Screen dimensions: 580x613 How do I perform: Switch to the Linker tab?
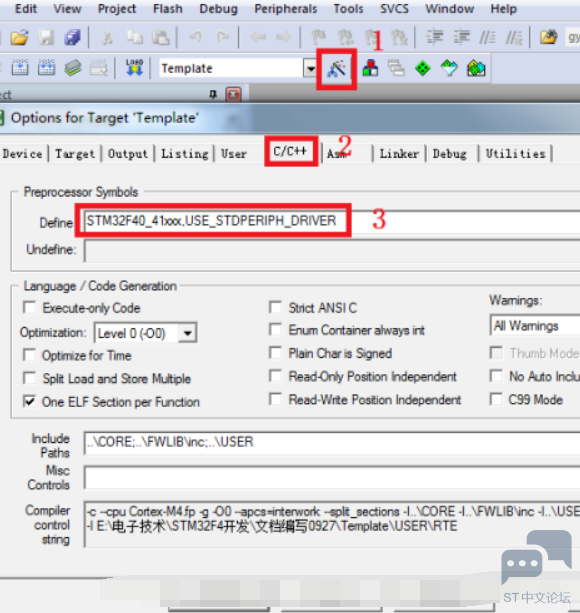(399, 154)
